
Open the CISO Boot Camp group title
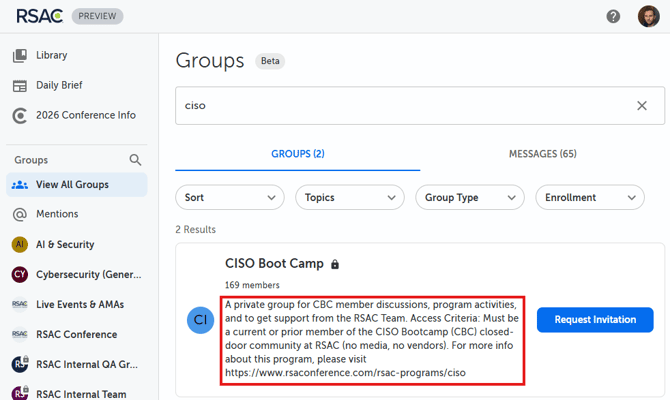pos(274,264)
